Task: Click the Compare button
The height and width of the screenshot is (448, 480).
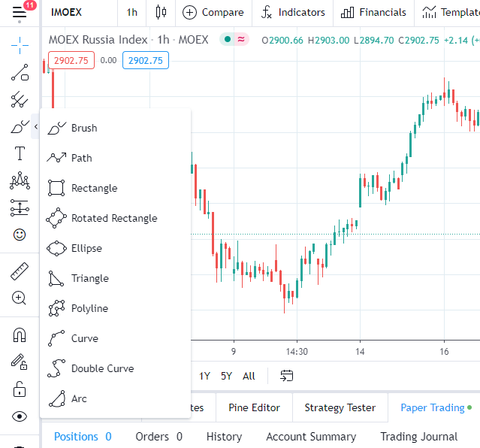Action: click(213, 12)
